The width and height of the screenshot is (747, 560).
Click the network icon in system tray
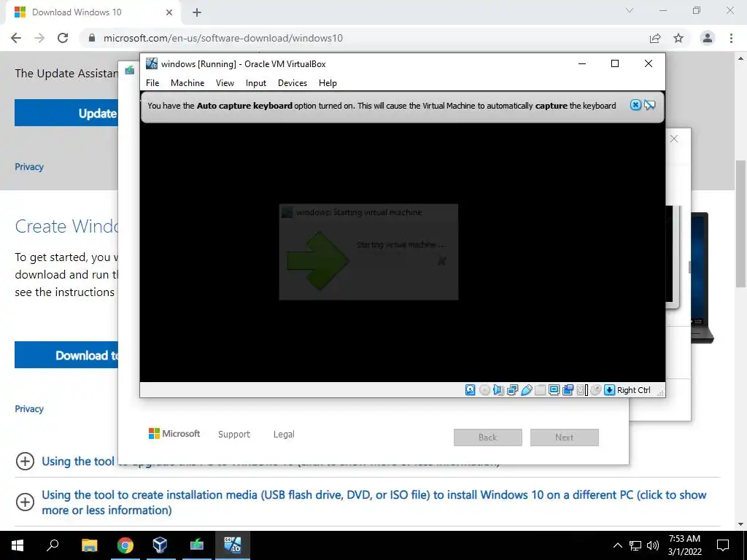tap(635, 545)
